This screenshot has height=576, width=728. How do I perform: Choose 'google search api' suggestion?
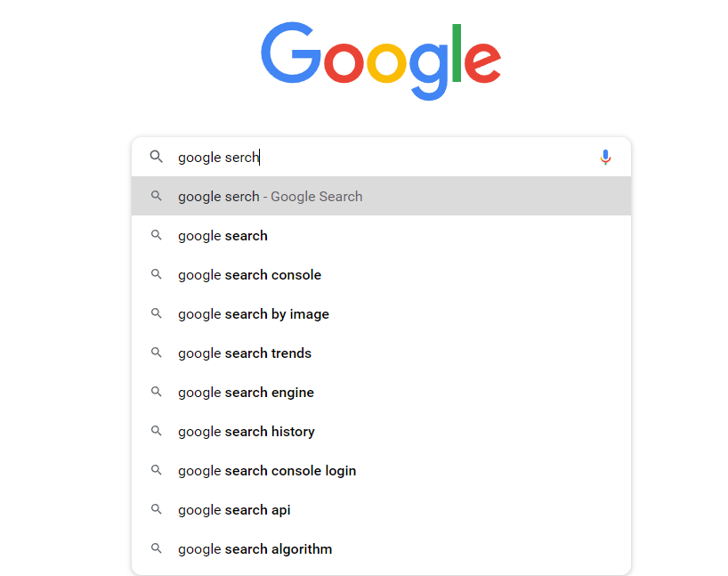(234, 510)
